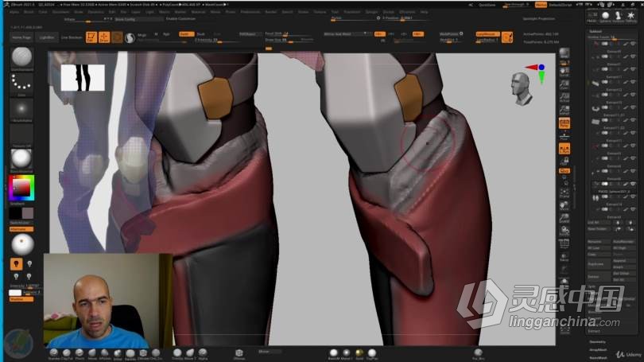Toggle the Menus button
Screen dimensions: 644x362
[541, 5]
